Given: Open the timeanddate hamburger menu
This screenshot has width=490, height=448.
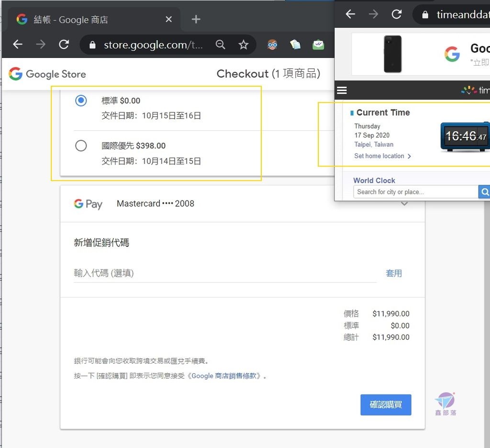Looking at the screenshot, I should click(x=342, y=90).
